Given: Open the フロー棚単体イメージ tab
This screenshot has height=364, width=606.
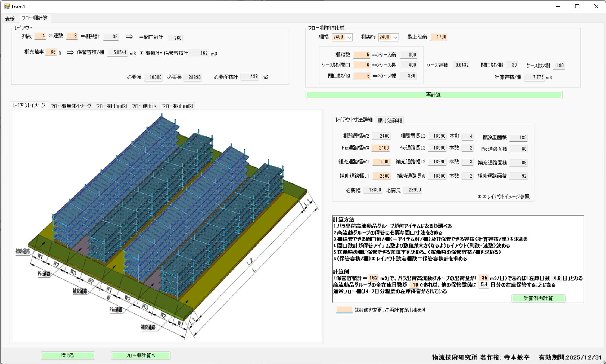Looking at the screenshot, I should point(71,106).
